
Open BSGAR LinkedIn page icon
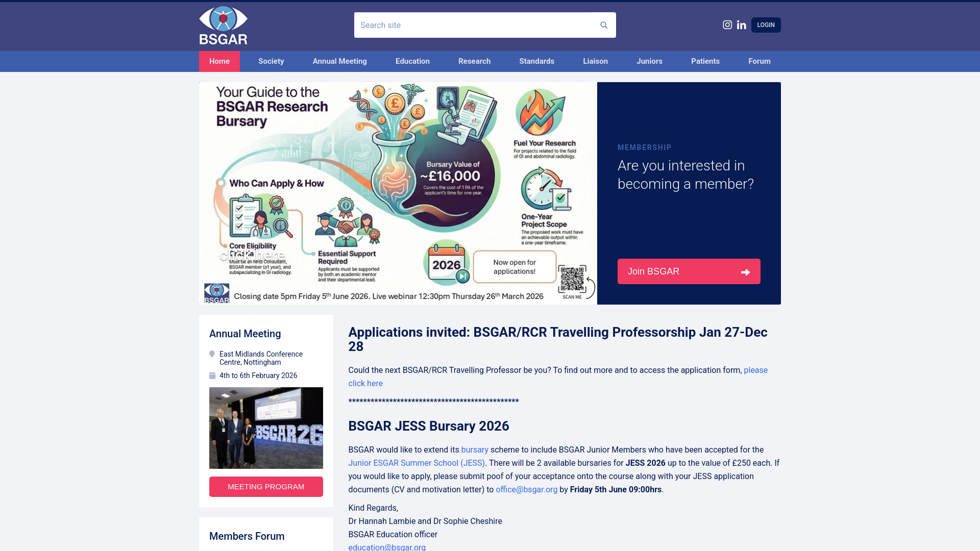[x=742, y=25]
